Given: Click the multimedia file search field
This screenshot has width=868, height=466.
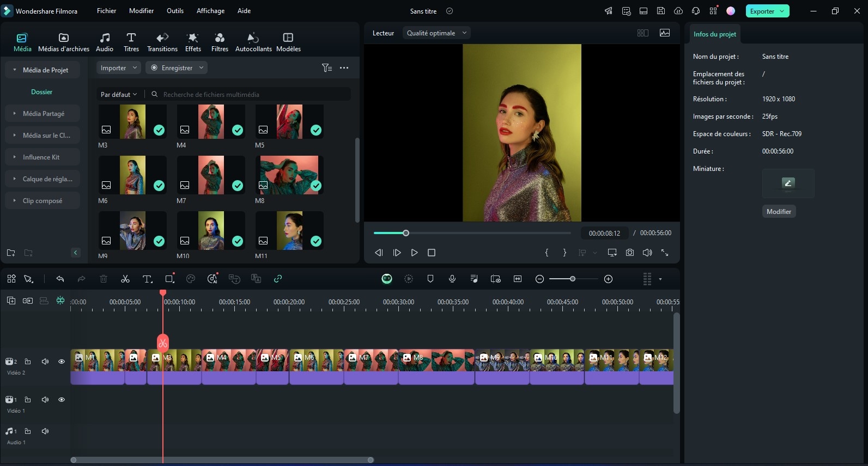Looking at the screenshot, I should point(251,94).
